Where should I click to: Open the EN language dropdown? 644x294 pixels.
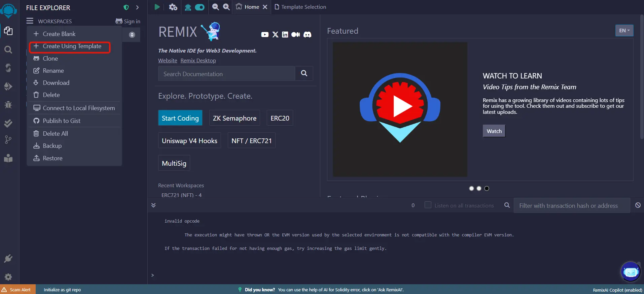tap(624, 30)
